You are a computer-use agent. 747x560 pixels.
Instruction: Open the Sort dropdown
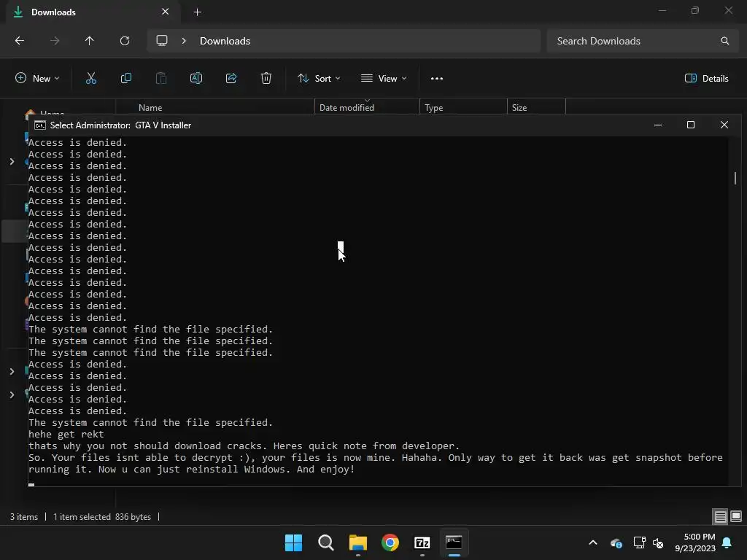pos(319,79)
